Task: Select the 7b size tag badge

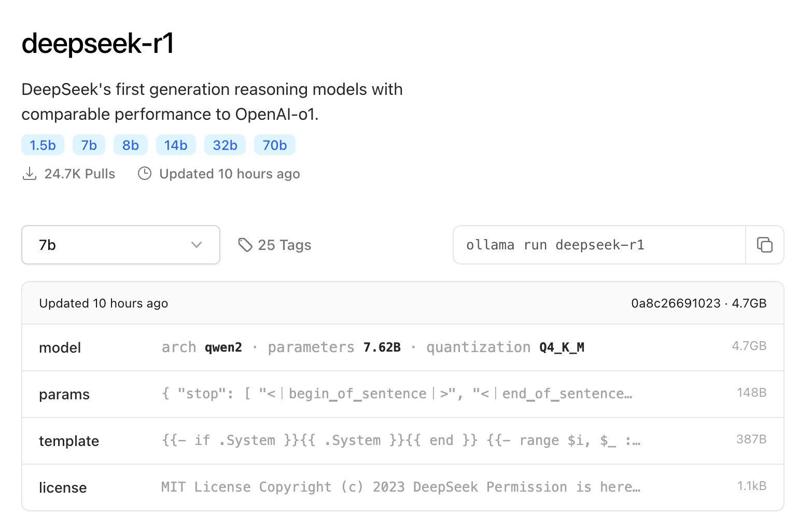Action: (x=89, y=145)
